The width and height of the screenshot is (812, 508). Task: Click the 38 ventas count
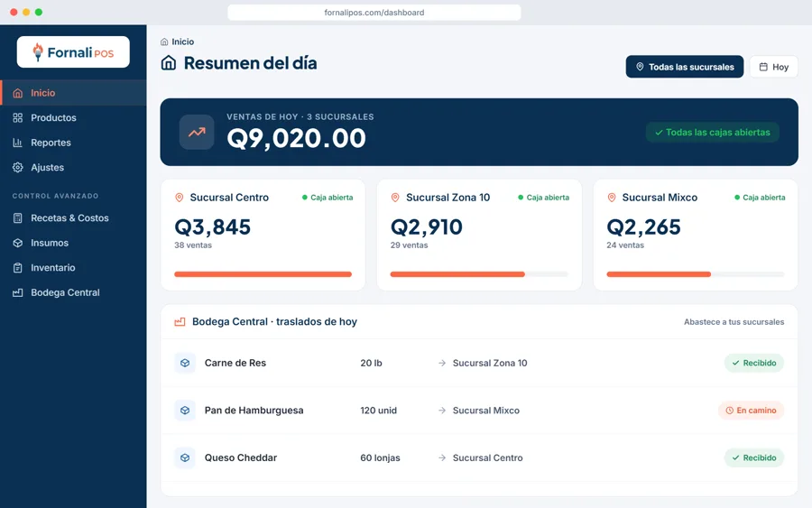(193, 245)
